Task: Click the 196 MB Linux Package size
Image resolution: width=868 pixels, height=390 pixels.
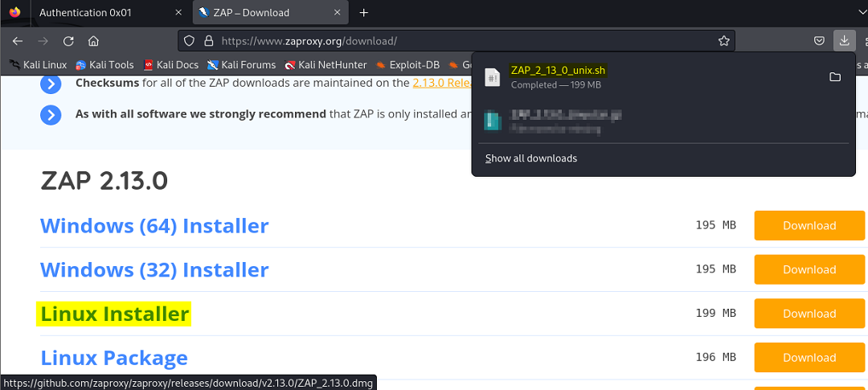Action: click(716, 357)
